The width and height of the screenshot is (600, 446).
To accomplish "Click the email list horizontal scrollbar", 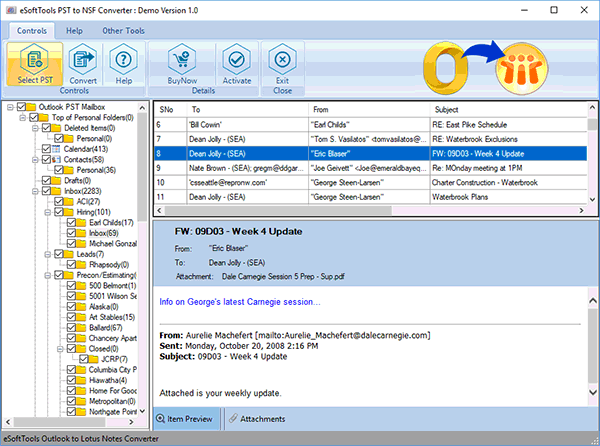I will pyautogui.click(x=278, y=210).
